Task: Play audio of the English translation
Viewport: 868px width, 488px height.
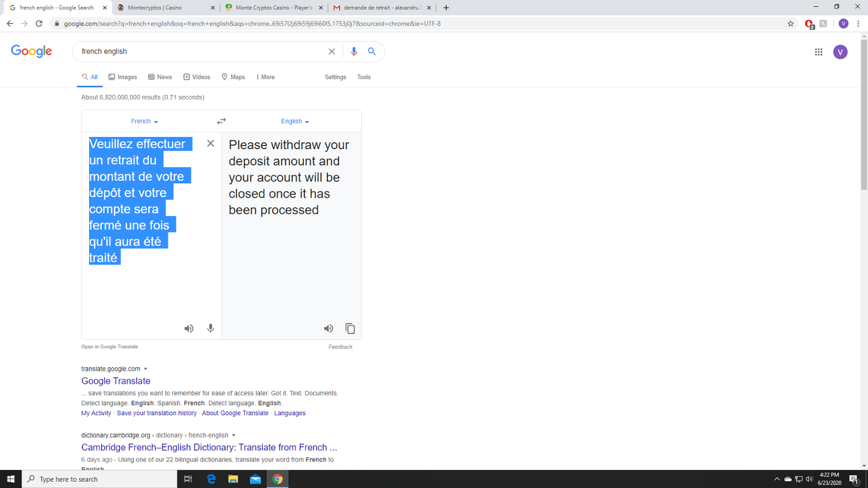Action: coord(328,328)
